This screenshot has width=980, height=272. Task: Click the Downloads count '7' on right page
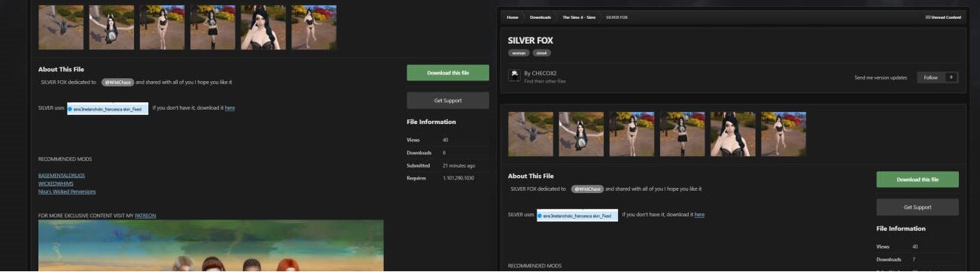[914, 259]
